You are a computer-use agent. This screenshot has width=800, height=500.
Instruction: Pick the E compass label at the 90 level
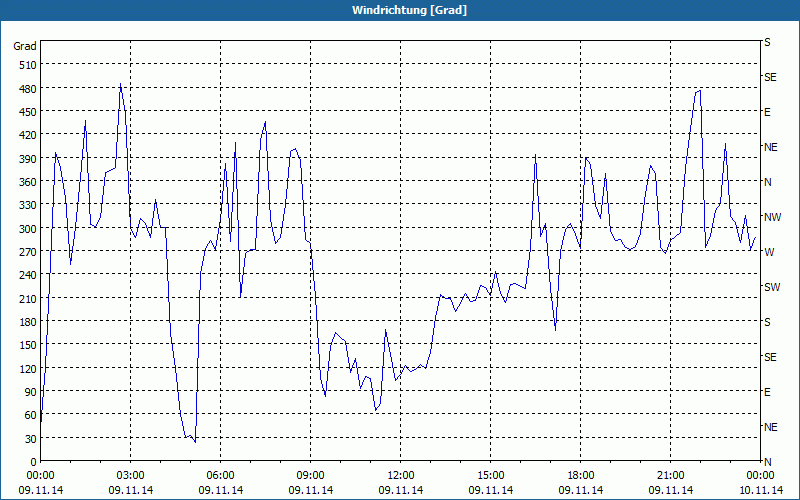coord(767,392)
